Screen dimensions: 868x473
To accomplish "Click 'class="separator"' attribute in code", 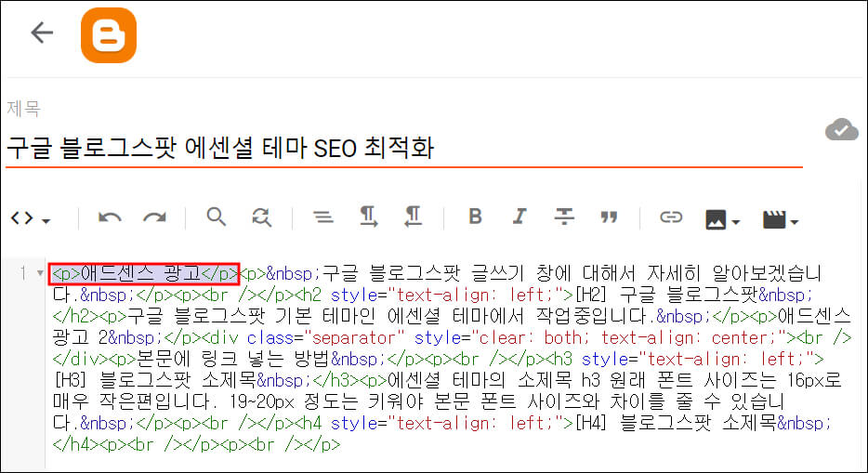I will point(325,338).
